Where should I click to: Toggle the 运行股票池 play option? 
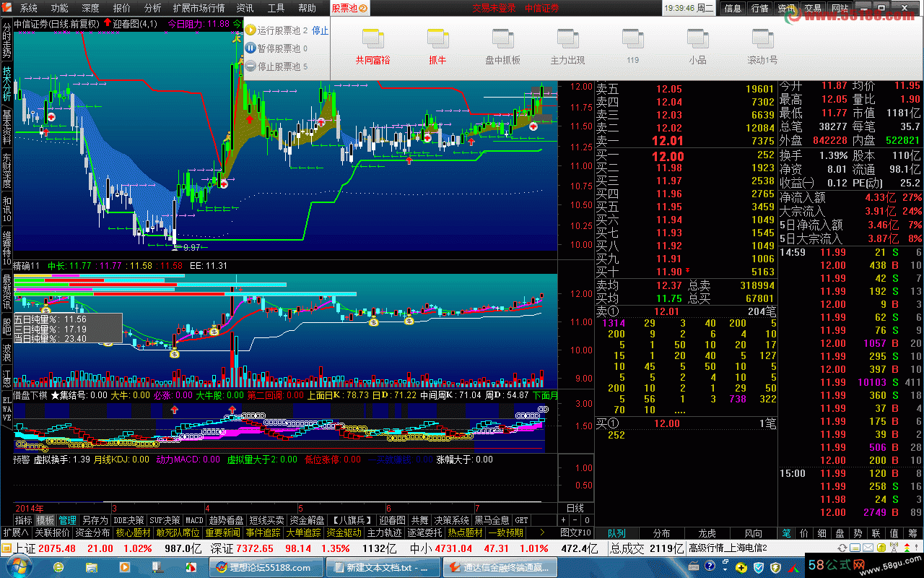[250, 30]
